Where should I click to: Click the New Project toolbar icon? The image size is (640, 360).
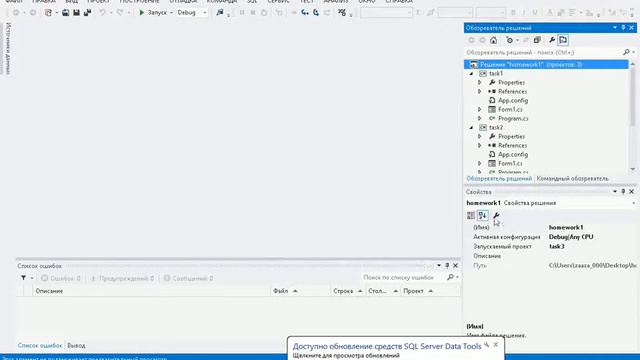tap(48, 13)
